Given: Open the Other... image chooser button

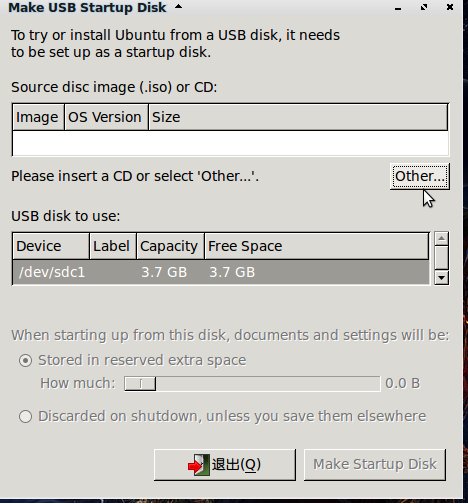Looking at the screenshot, I should pos(420,176).
